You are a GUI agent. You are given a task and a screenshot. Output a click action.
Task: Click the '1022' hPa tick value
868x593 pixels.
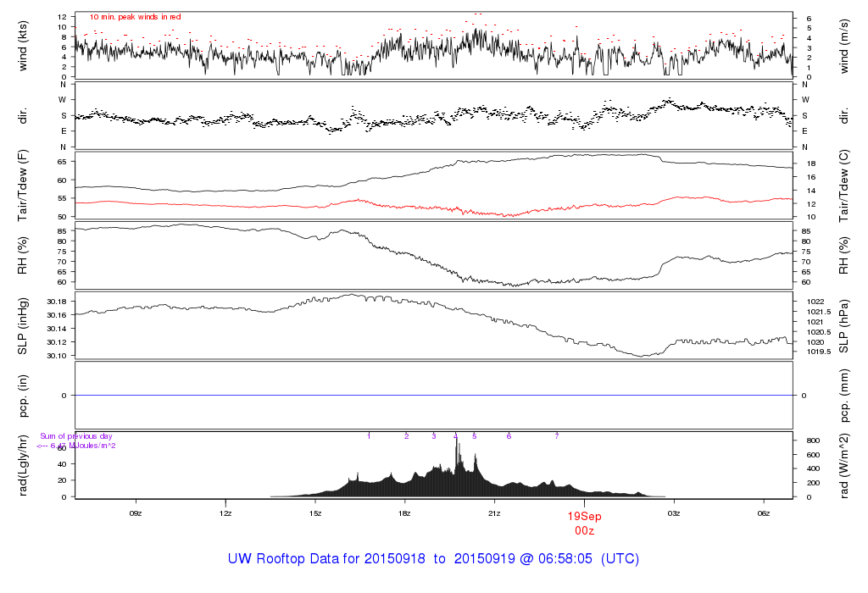coord(815,302)
